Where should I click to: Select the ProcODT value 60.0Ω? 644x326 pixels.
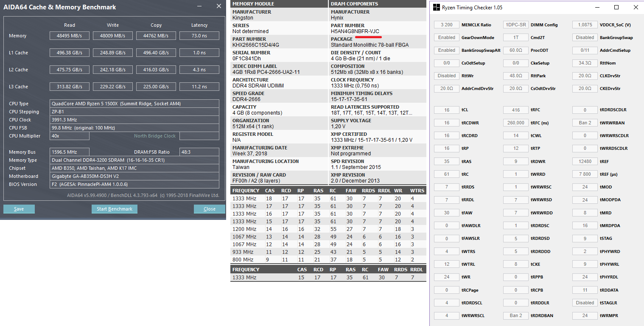point(516,51)
